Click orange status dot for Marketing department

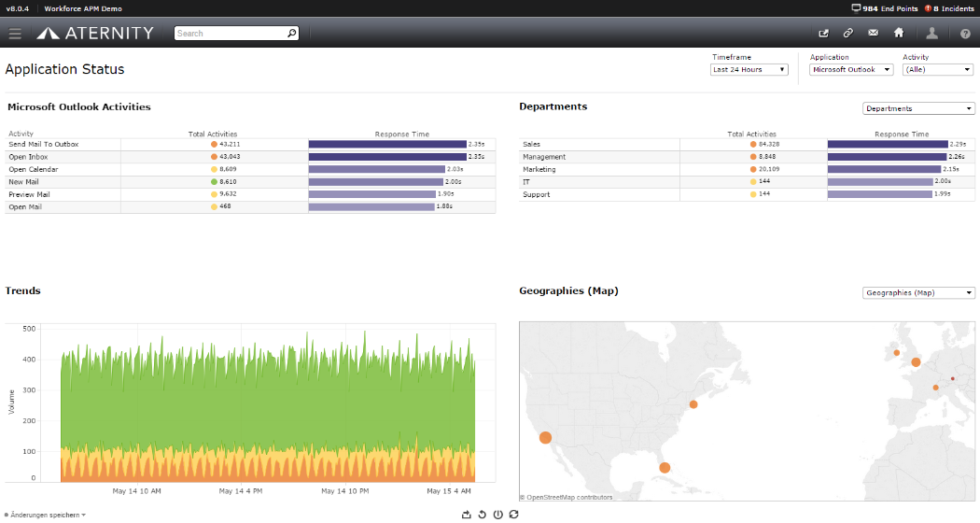(x=753, y=170)
